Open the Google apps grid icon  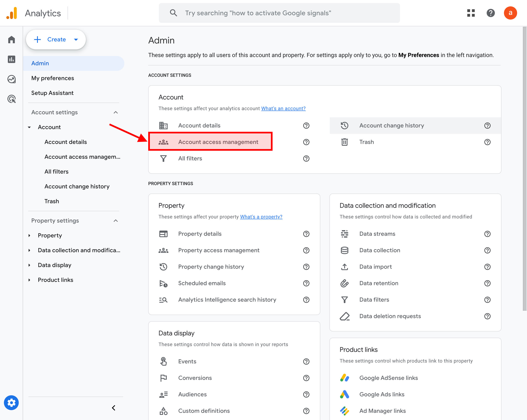pos(471,13)
